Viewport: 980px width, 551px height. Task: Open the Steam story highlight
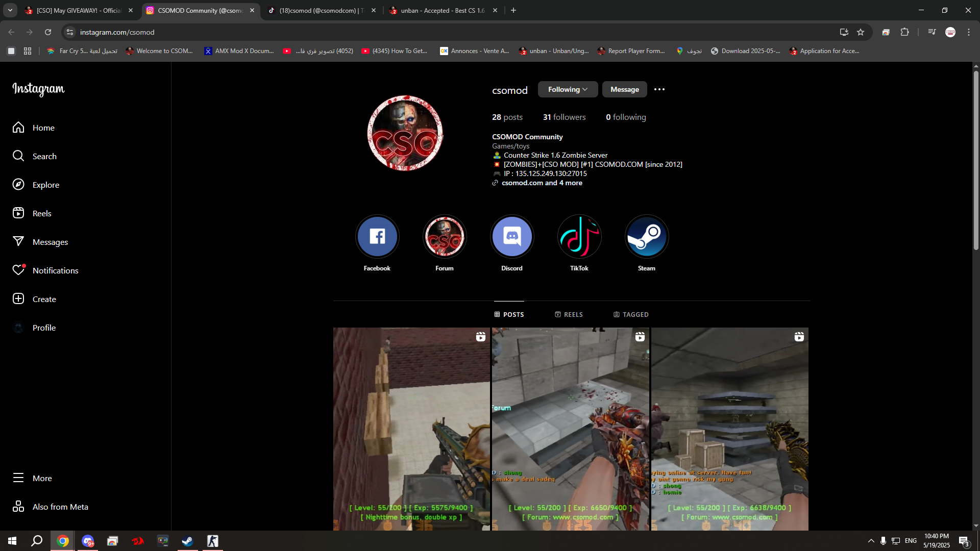click(646, 237)
